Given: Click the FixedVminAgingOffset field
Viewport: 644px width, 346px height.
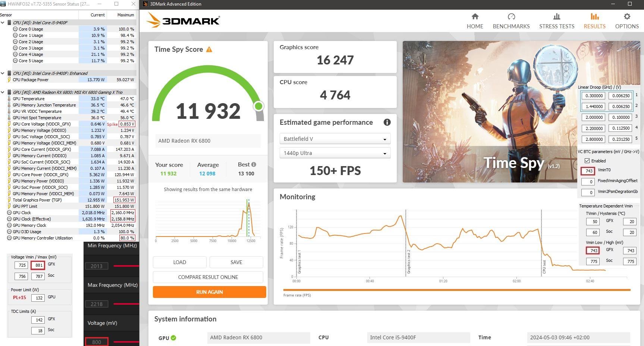Looking at the screenshot, I should click(x=588, y=182).
